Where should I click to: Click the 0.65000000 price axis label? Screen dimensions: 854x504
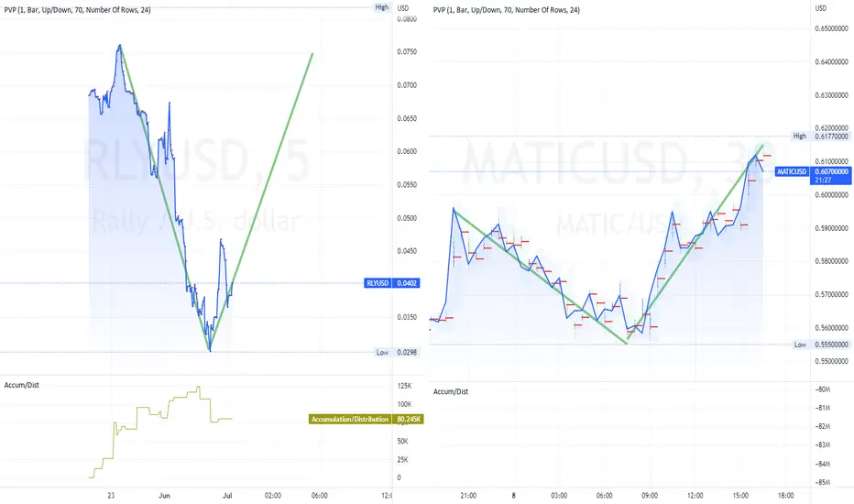(x=832, y=28)
